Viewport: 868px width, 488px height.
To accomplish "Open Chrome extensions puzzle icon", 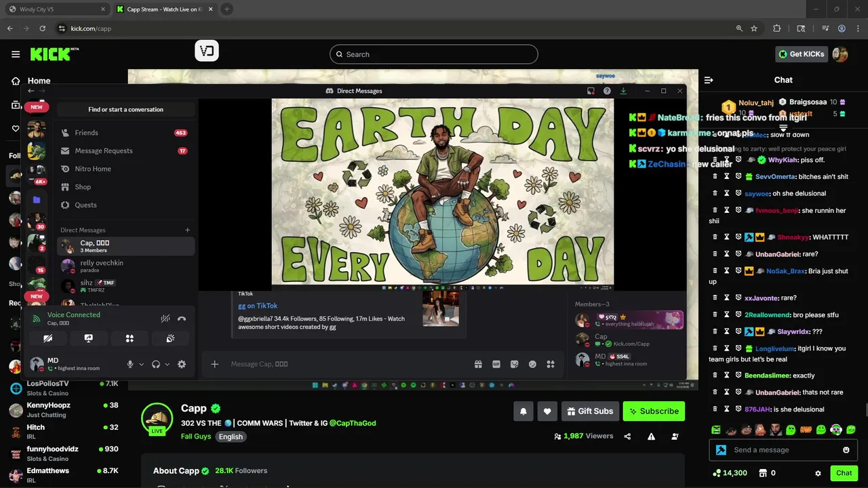I will pos(777,28).
